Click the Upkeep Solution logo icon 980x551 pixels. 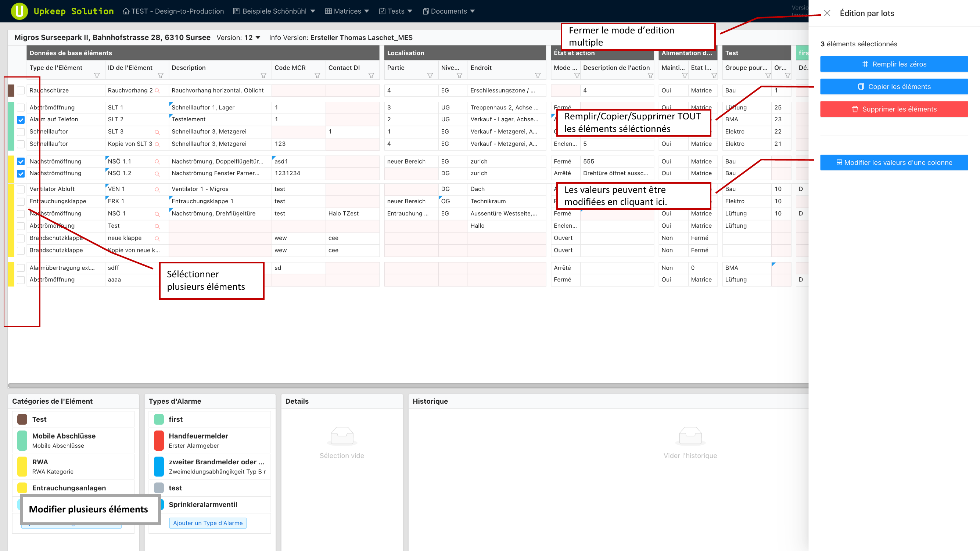click(x=19, y=11)
